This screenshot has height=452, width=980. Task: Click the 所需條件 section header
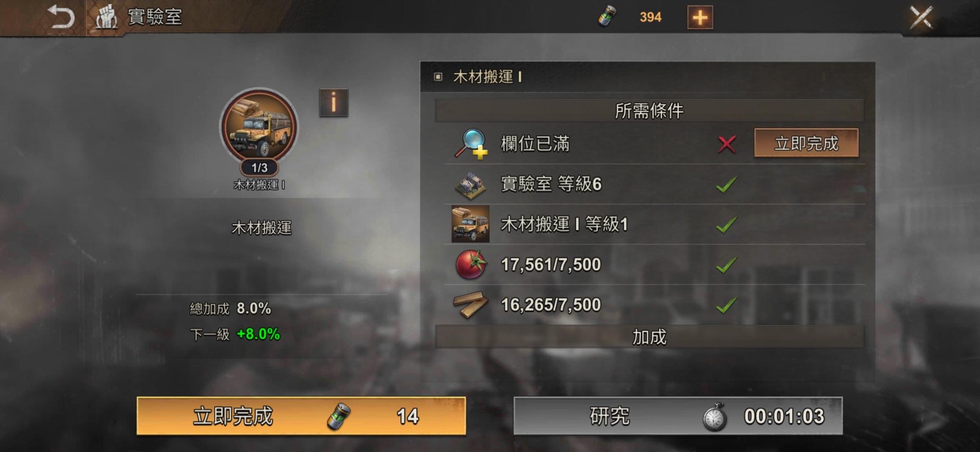(649, 111)
